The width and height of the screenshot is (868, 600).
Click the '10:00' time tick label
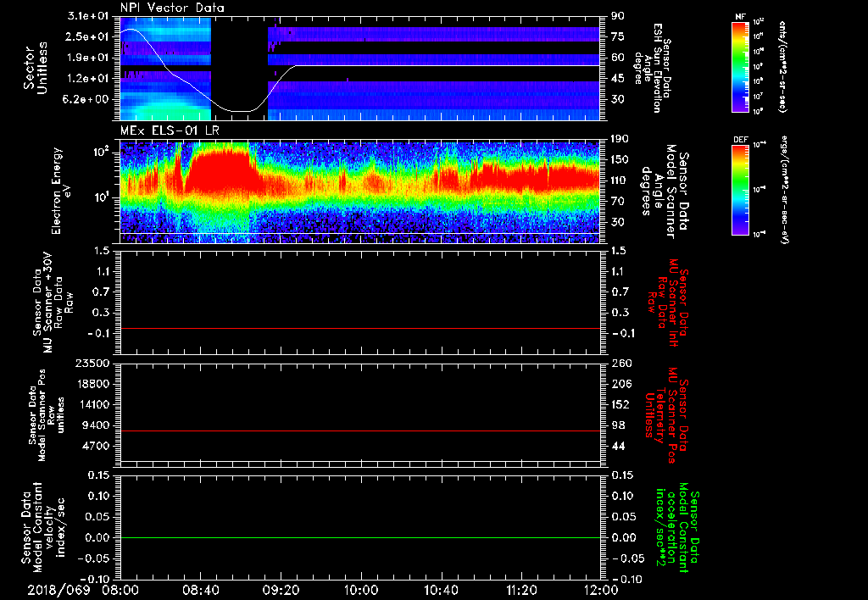point(361,590)
